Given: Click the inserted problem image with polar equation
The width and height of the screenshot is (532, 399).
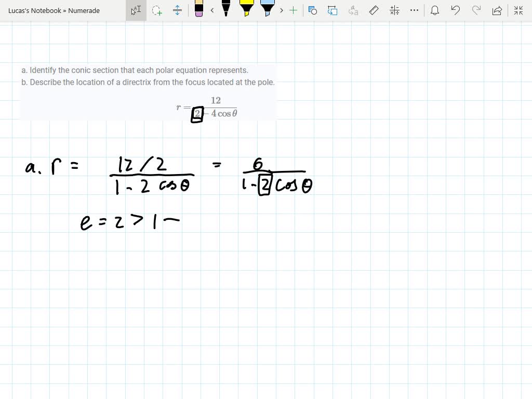Looking at the screenshot, I should pyautogui.click(x=149, y=92).
